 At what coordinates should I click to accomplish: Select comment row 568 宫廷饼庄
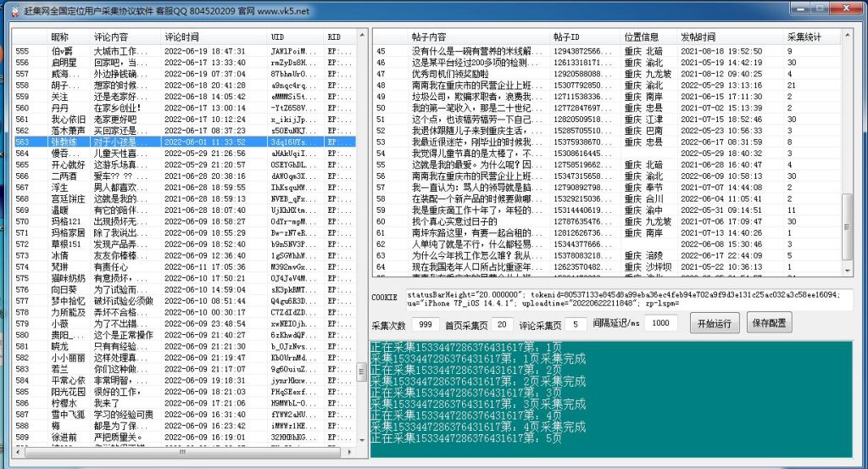[184, 198]
